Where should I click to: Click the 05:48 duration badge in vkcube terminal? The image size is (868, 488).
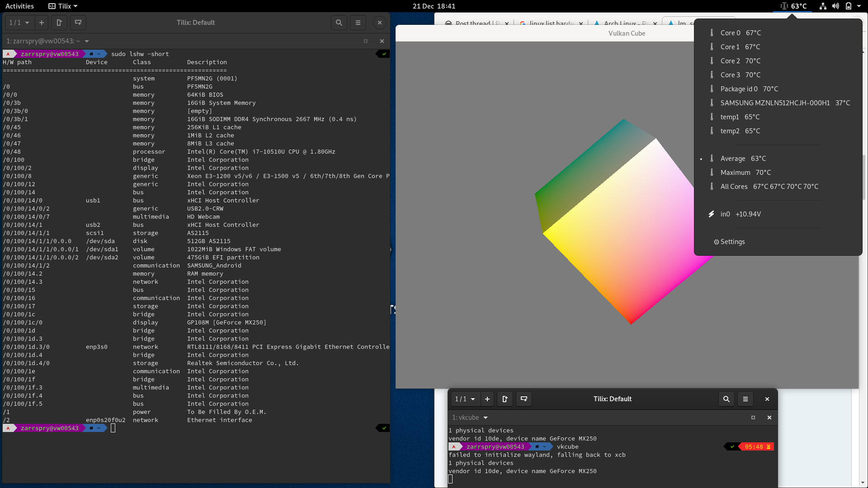757,447
